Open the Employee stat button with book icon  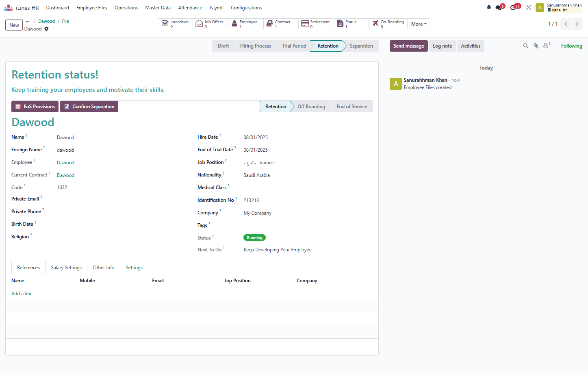click(245, 24)
